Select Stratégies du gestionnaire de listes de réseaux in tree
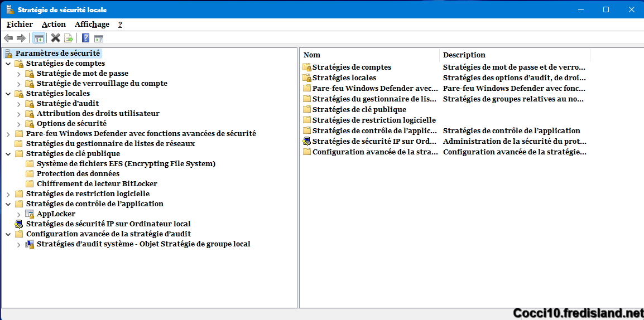Screen dimensions: 644x320 110,144
